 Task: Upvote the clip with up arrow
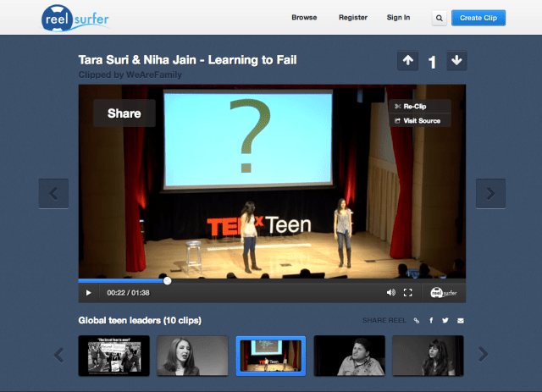[408, 60]
